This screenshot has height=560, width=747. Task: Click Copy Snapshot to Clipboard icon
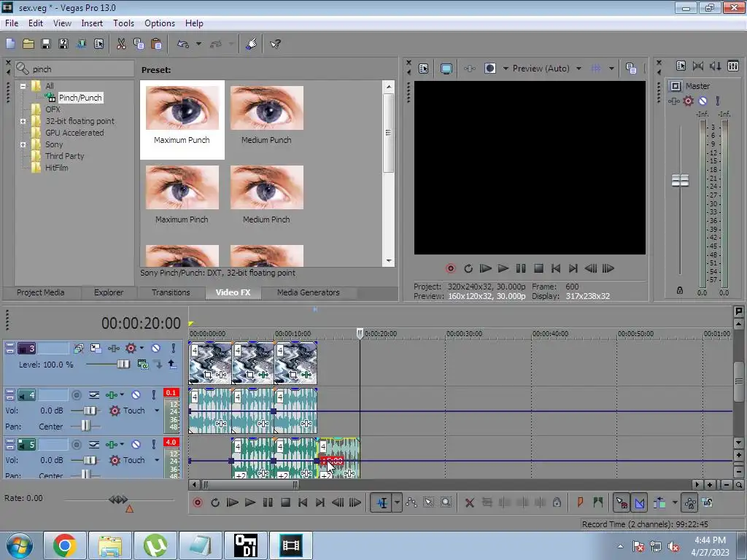pyautogui.click(x=631, y=69)
